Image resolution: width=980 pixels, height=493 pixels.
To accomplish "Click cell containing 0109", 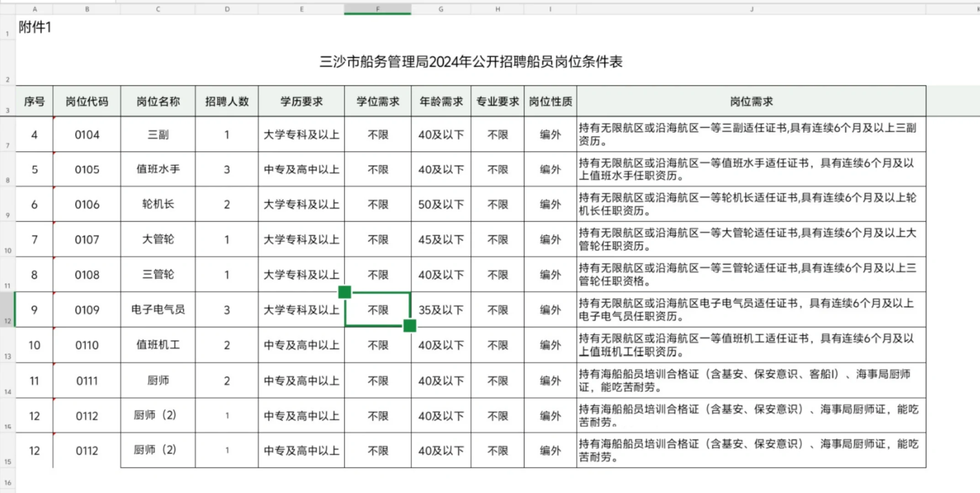I will (87, 310).
